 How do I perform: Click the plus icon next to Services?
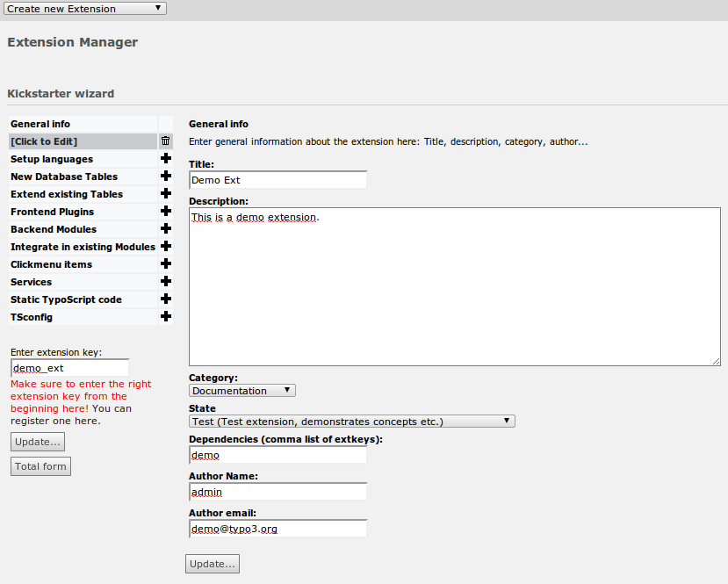coord(165,282)
